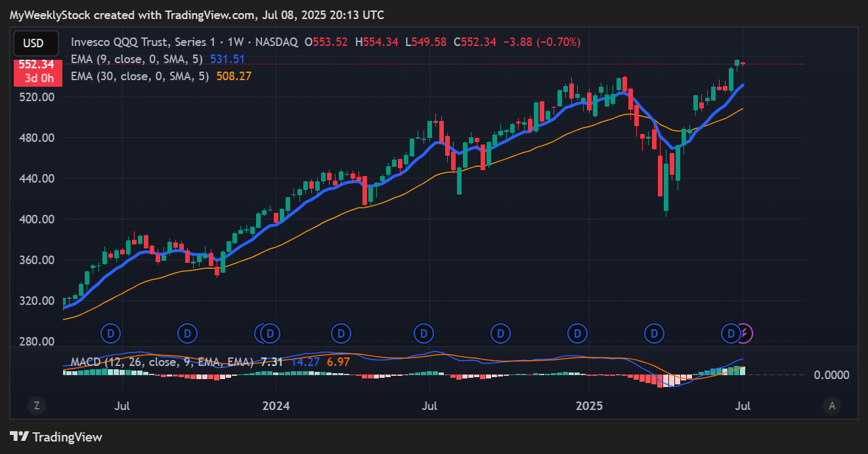868x454 pixels.
Task: Click the low price L549.58
Action: point(425,42)
